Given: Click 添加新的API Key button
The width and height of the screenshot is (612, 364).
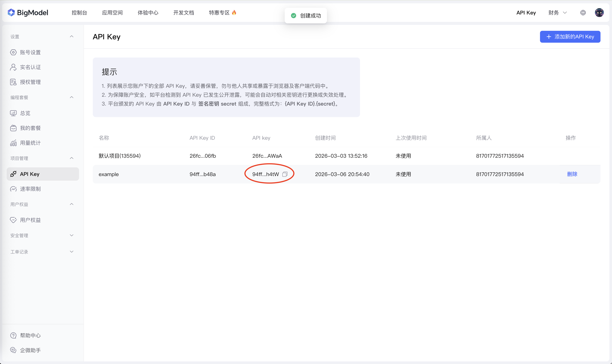Looking at the screenshot, I should pyautogui.click(x=570, y=37).
